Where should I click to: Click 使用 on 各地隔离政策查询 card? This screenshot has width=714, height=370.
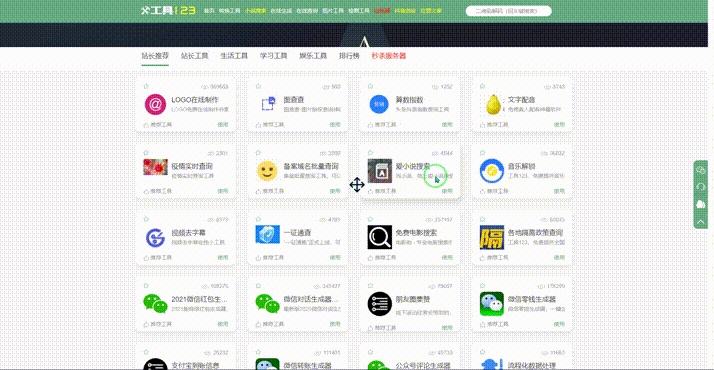click(x=559, y=258)
